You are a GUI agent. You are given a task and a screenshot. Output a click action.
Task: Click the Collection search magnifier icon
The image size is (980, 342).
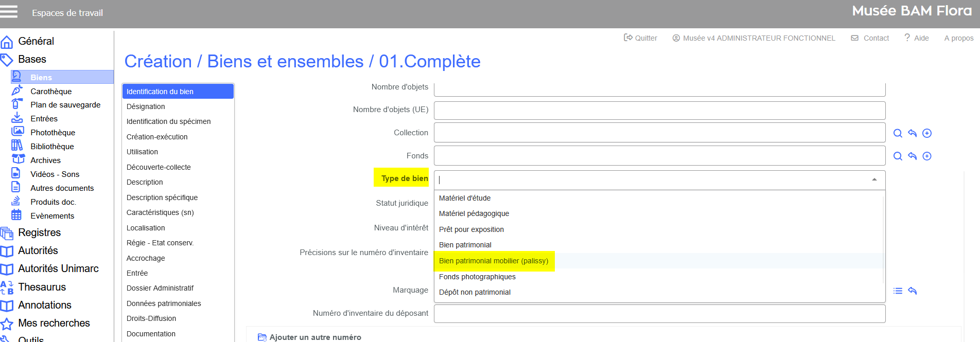pyautogui.click(x=898, y=133)
